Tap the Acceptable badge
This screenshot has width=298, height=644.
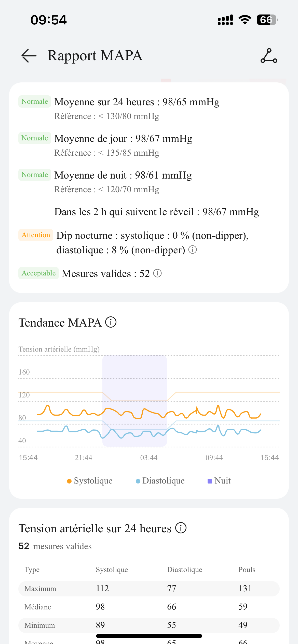38,273
